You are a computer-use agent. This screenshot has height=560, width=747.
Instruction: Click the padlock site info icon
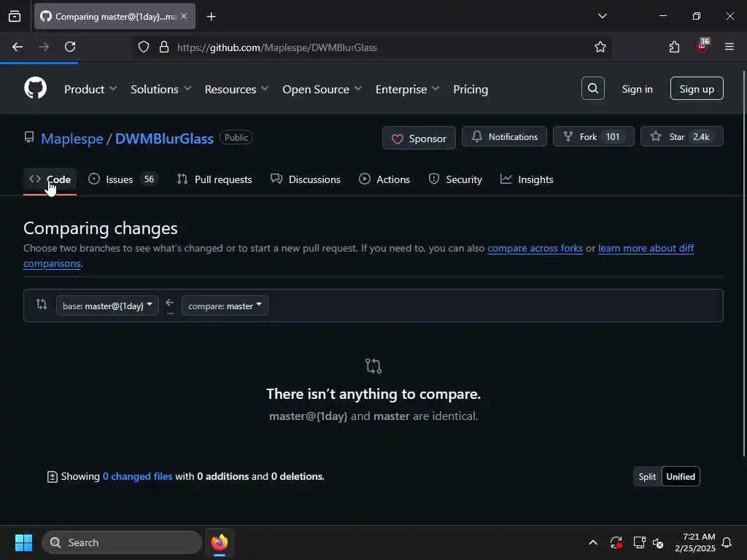[x=164, y=47]
